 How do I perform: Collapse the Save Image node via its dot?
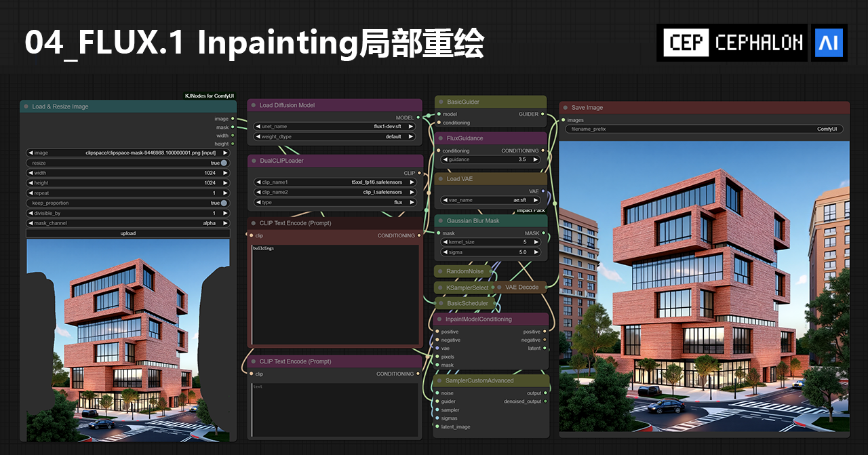pos(565,107)
